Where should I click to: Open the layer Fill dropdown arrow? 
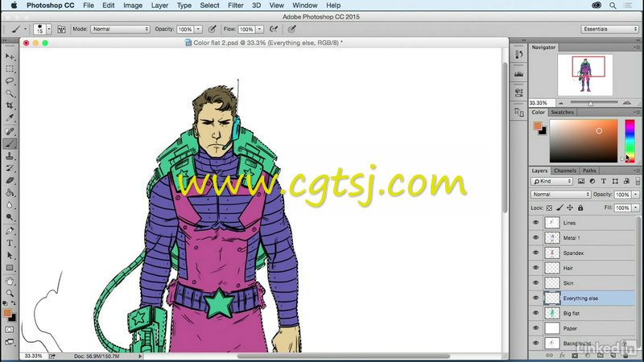click(635, 208)
